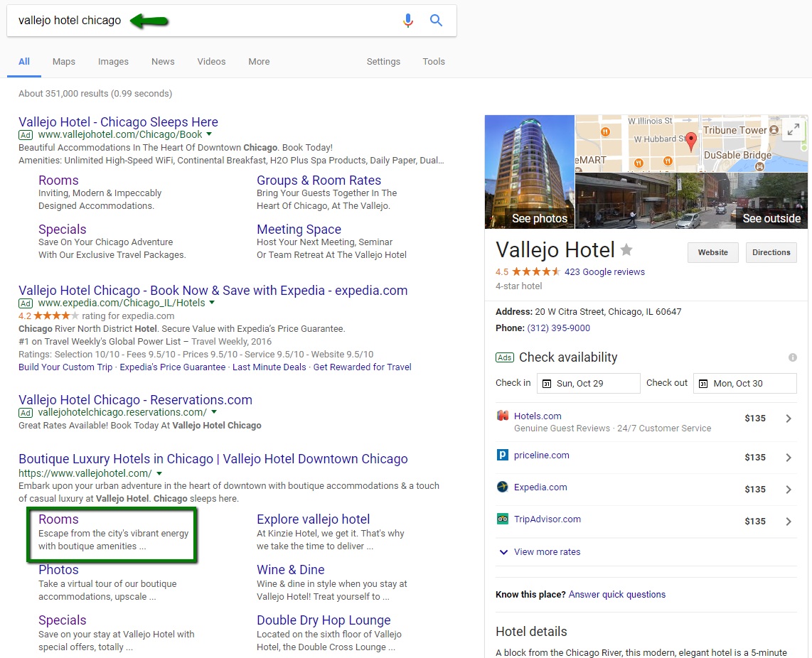
Task: Call the phone number (312) 395-9000
Action: pyautogui.click(x=558, y=328)
